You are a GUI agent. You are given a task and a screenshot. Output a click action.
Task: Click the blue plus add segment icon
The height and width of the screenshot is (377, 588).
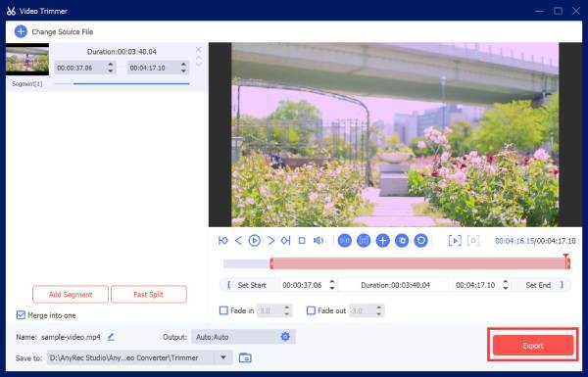382,241
